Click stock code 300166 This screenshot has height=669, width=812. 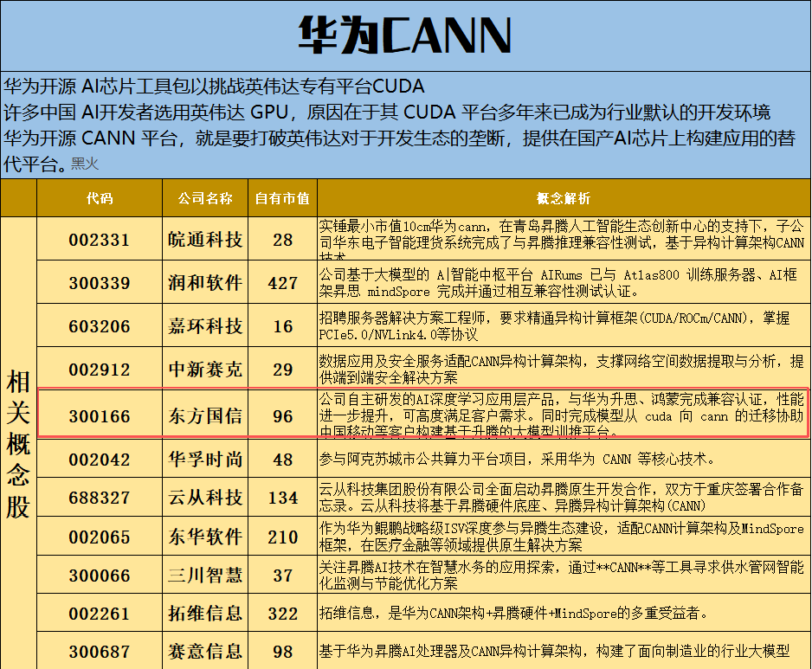[100, 416]
